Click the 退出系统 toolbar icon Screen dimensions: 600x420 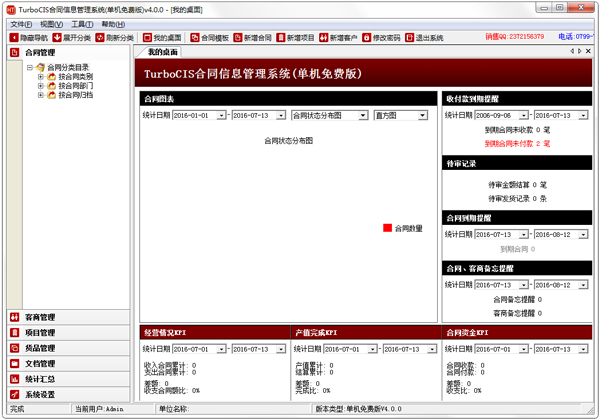(x=409, y=37)
